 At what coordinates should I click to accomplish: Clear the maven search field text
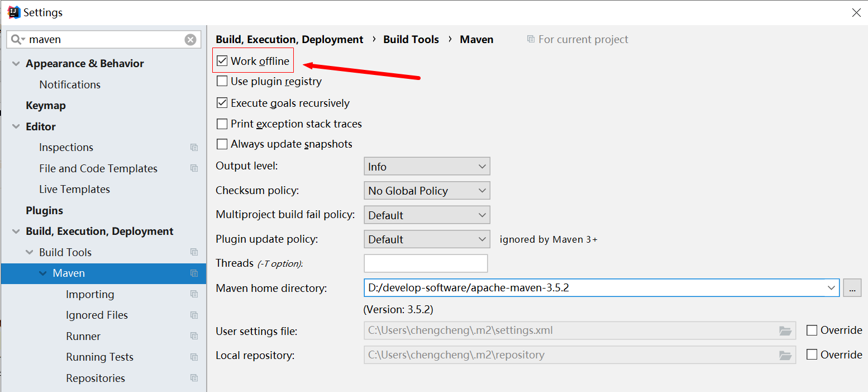[190, 40]
